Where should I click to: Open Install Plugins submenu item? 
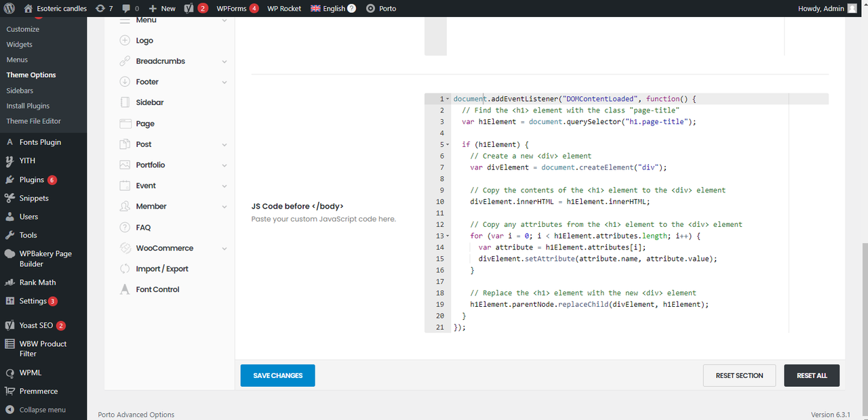click(x=28, y=106)
